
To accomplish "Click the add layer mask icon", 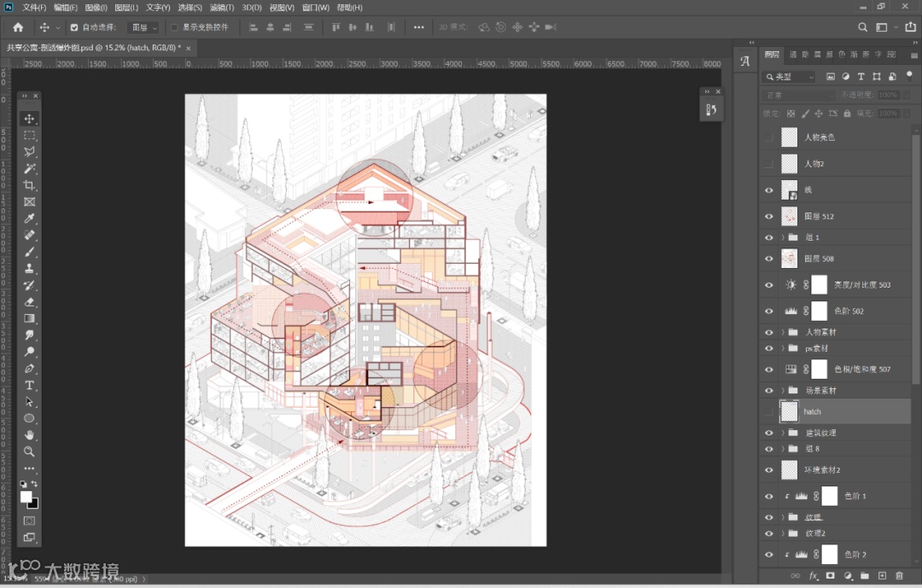I will [x=831, y=576].
